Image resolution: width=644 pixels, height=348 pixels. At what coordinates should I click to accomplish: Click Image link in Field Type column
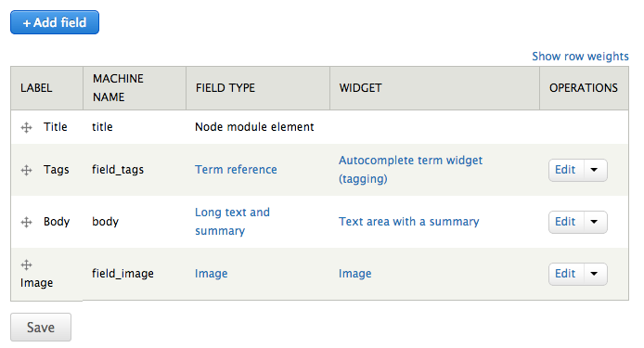211,274
